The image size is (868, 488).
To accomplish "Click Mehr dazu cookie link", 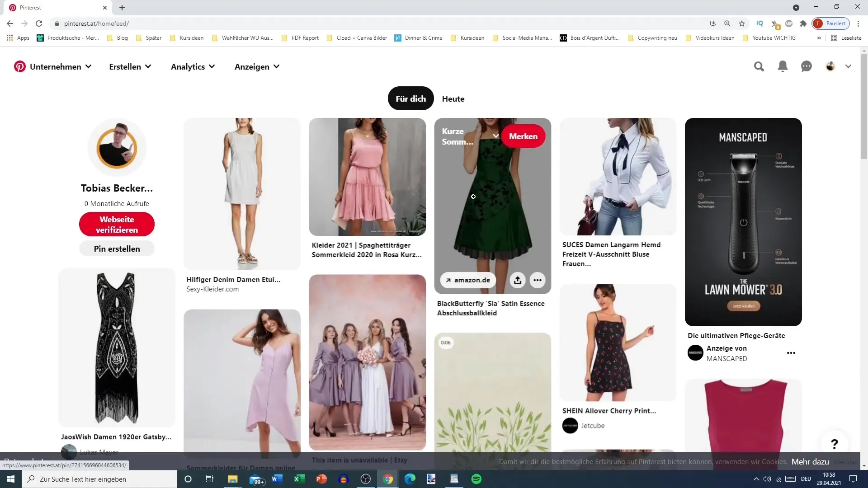I will point(810,461).
